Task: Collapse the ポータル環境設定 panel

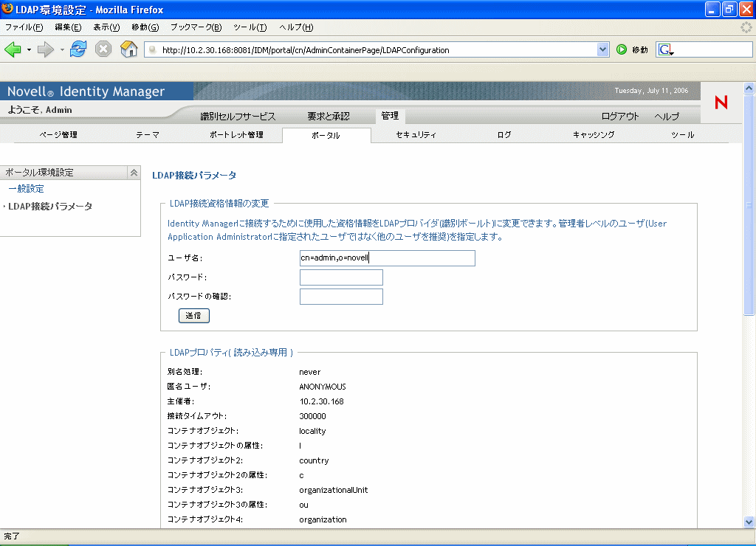Action: pyautogui.click(x=134, y=171)
